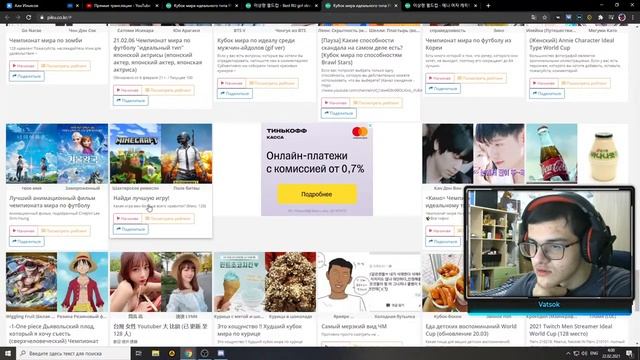Share the Korea football championship card

pyautogui.click(x=443, y=89)
